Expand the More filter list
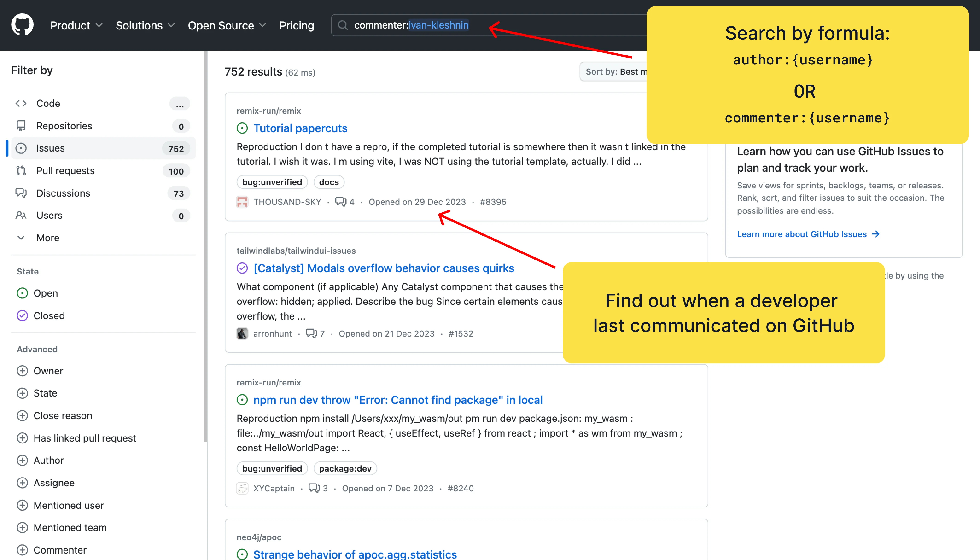Screen dimensions: 980x560 pos(47,238)
